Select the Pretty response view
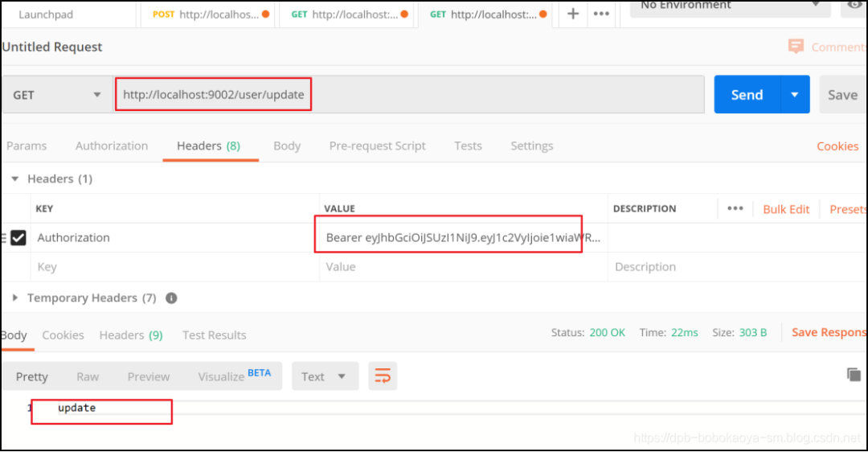This screenshot has height=452, width=868. (x=31, y=376)
